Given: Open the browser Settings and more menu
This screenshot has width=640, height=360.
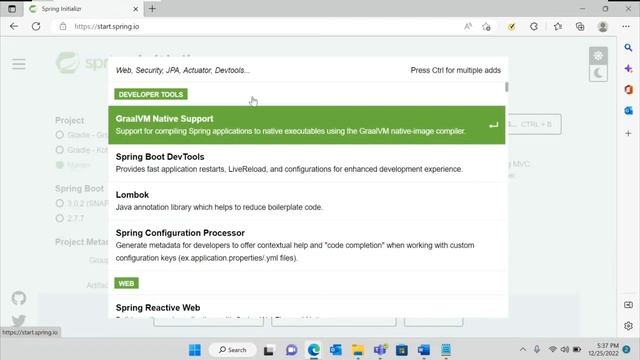Looking at the screenshot, I should 626,27.
